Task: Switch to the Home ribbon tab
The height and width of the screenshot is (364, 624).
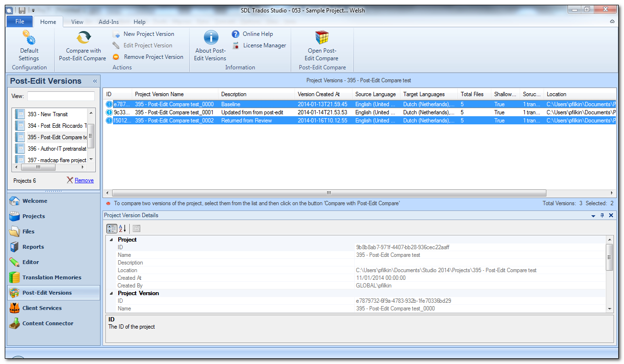Action: coord(48,22)
